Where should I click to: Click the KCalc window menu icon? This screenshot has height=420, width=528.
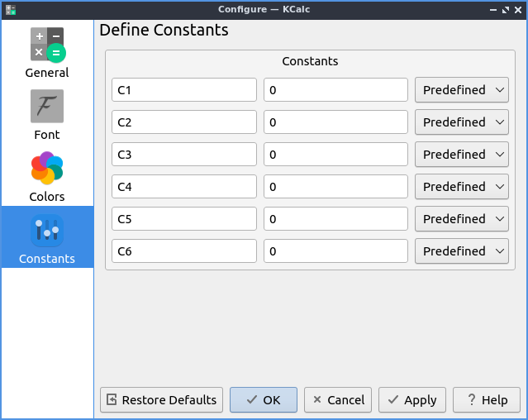10,9
